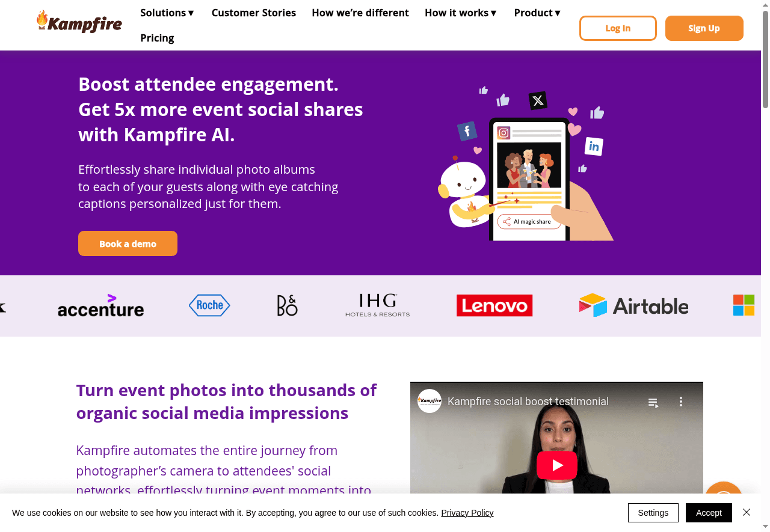The image size is (770, 532).
Task: Open How we're different page
Action: pos(360,13)
